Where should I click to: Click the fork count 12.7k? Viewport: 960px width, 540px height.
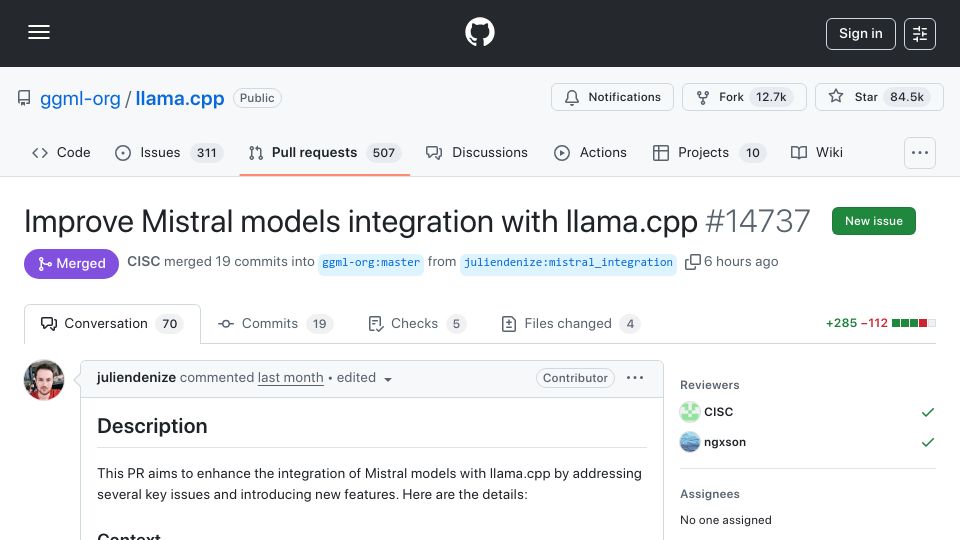pyautogui.click(x=771, y=97)
